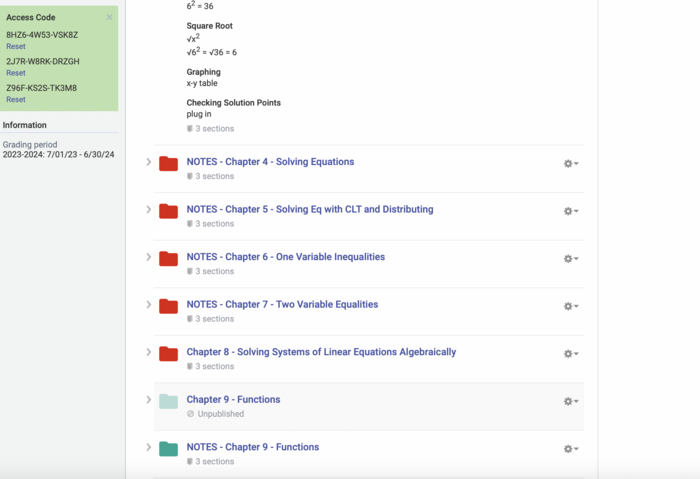Reset access code Z96F-KS2S-TK3M8
The image size is (700, 479).
(16, 100)
